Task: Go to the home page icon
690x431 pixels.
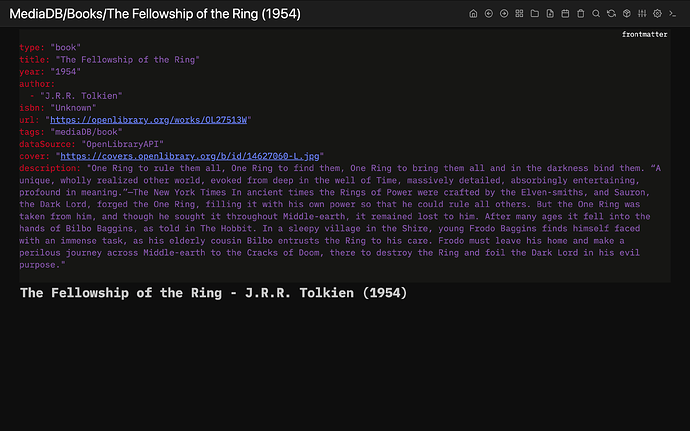Action: coord(473,14)
